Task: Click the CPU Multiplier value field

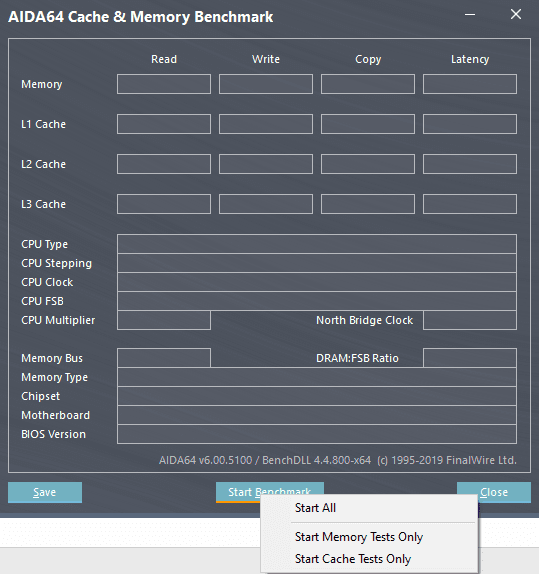Action: [x=164, y=320]
